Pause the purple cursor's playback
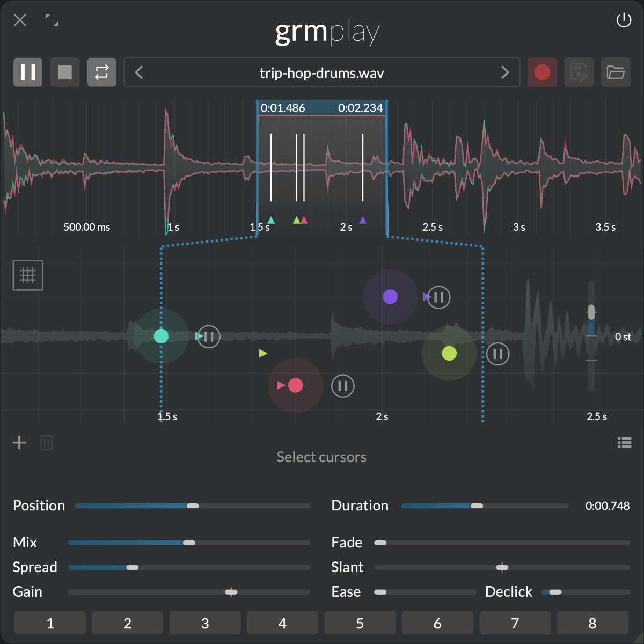 point(438,297)
